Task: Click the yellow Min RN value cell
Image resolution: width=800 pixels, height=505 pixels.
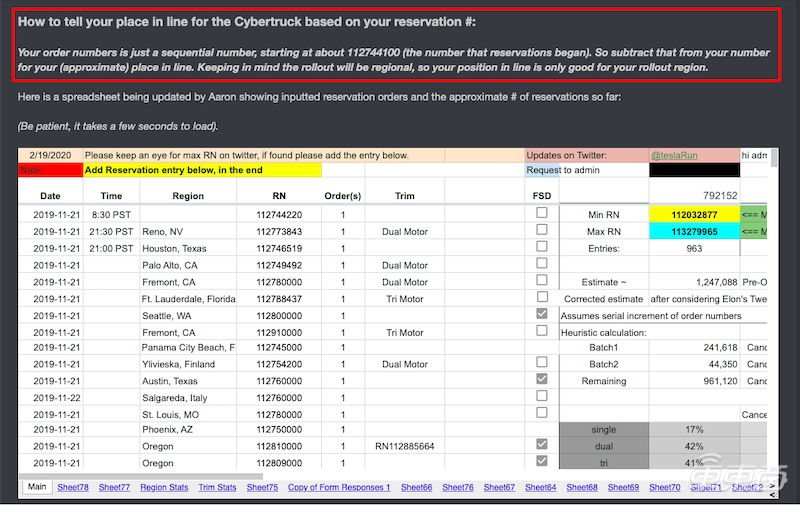Action: click(x=693, y=214)
